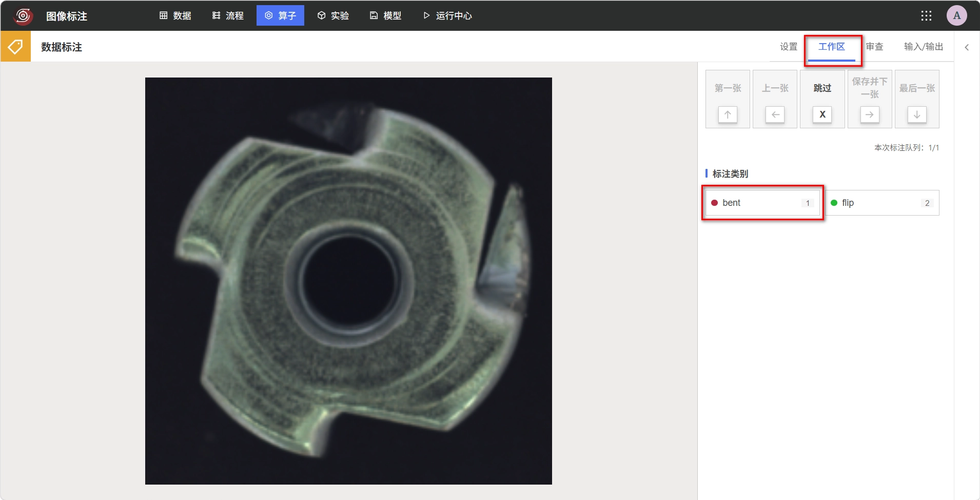
Task: Switch to the 输入/输出 tab
Action: tap(924, 47)
